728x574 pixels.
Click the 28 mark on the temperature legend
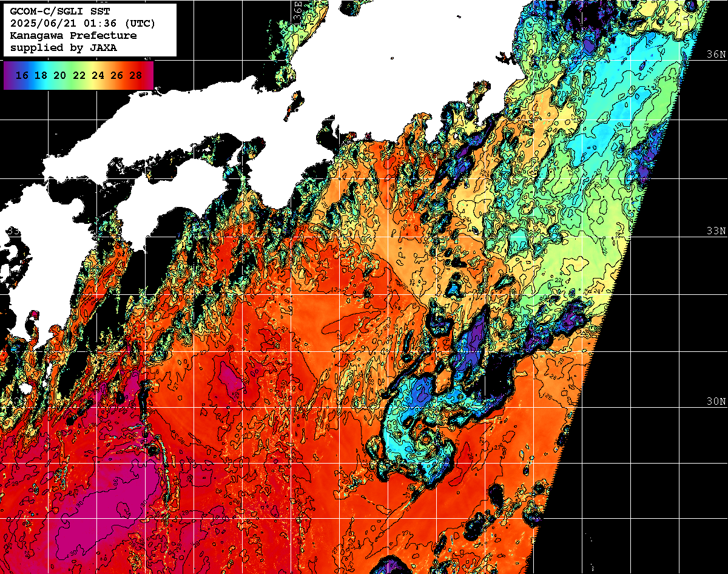point(136,75)
